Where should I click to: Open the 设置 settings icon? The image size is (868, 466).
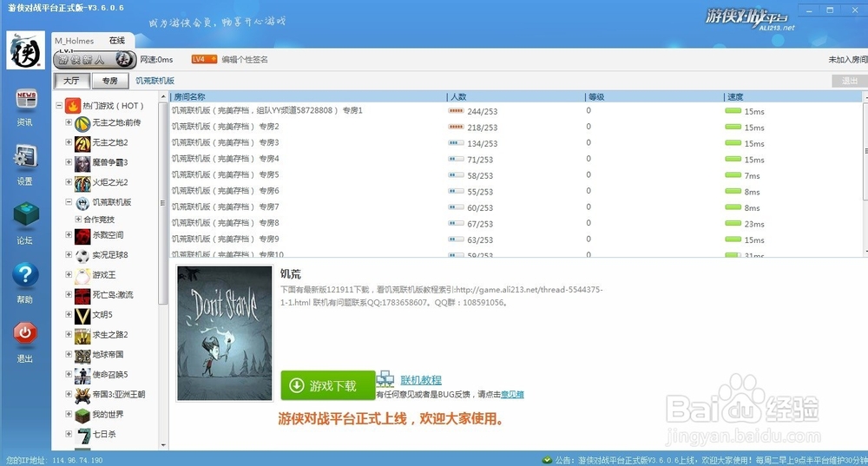click(x=25, y=158)
